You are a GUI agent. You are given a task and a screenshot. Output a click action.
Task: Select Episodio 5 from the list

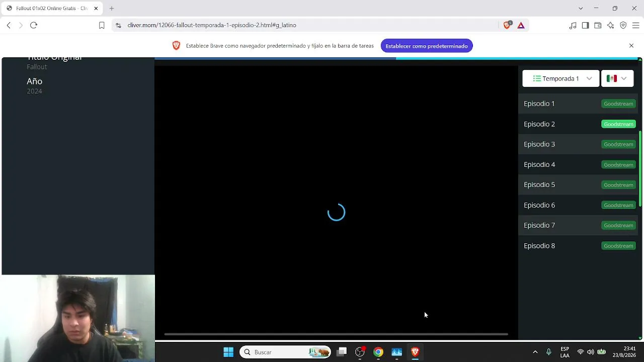click(x=539, y=185)
